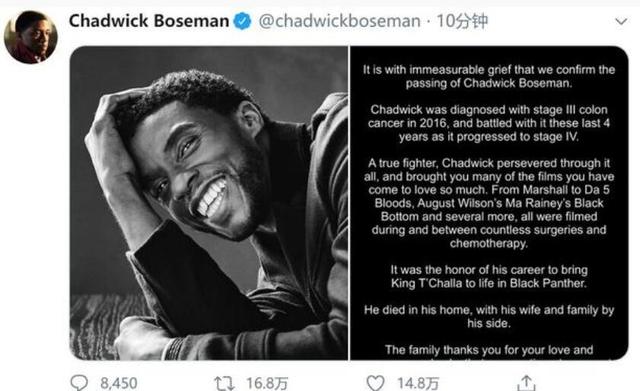This screenshot has width=640, height=391.
Task: Open Chadwick Boseman's profile avatar
Action: click(31, 37)
